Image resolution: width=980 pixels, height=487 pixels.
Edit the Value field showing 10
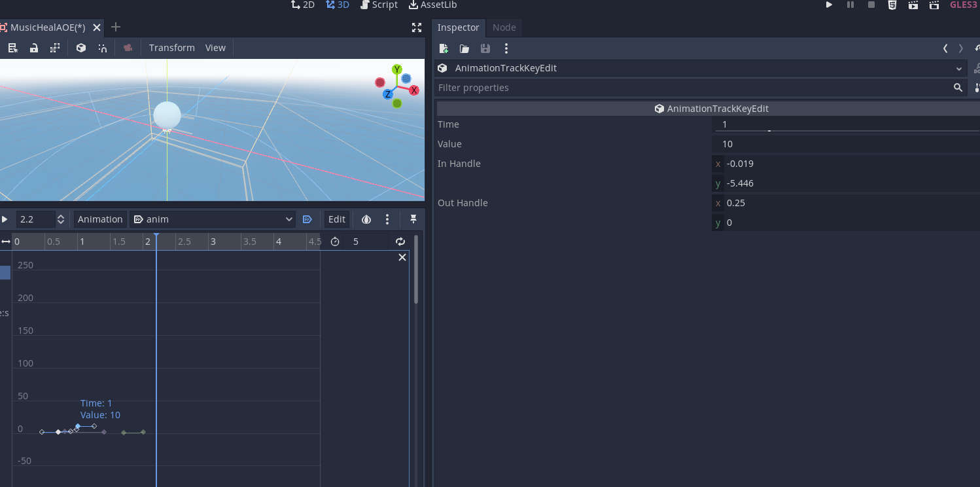[x=846, y=144]
